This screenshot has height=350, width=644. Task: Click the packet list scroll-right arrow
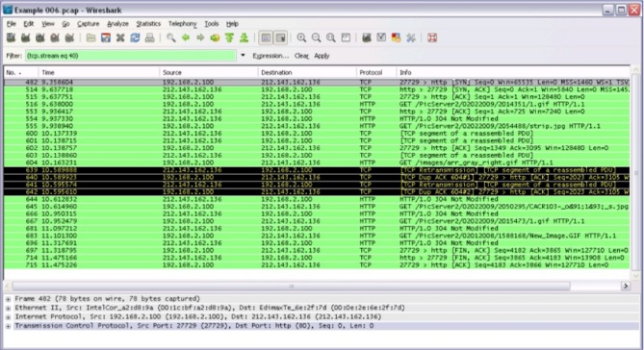(x=626, y=286)
